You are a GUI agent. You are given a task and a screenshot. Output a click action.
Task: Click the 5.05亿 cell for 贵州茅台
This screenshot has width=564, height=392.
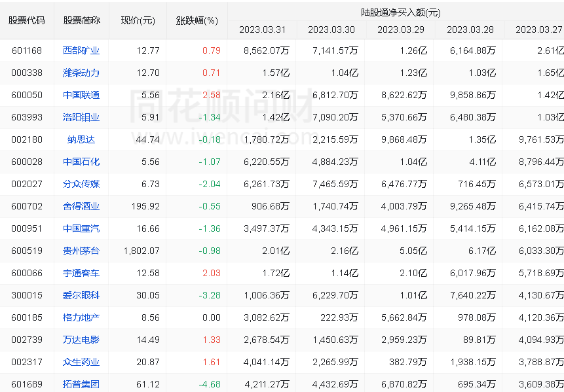(x=413, y=251)
